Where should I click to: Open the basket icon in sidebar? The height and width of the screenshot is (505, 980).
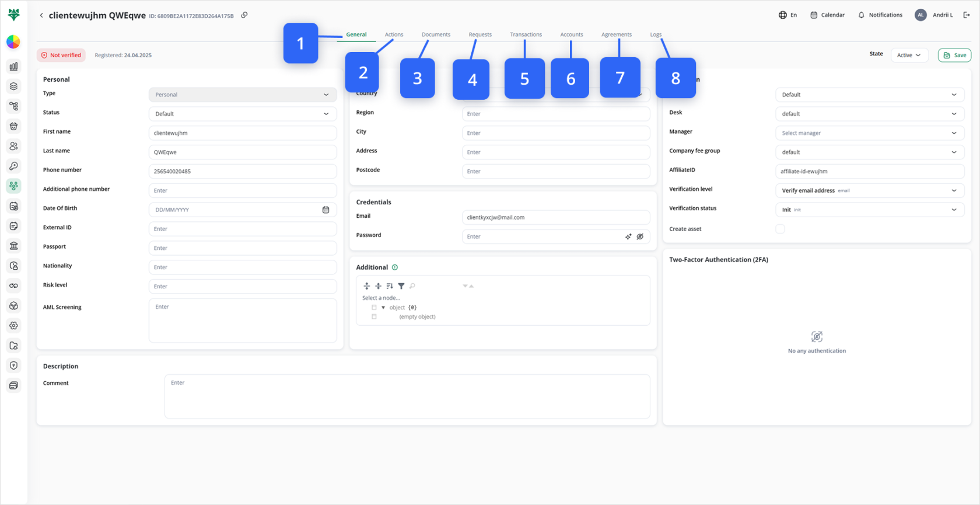tap(13, 126)
